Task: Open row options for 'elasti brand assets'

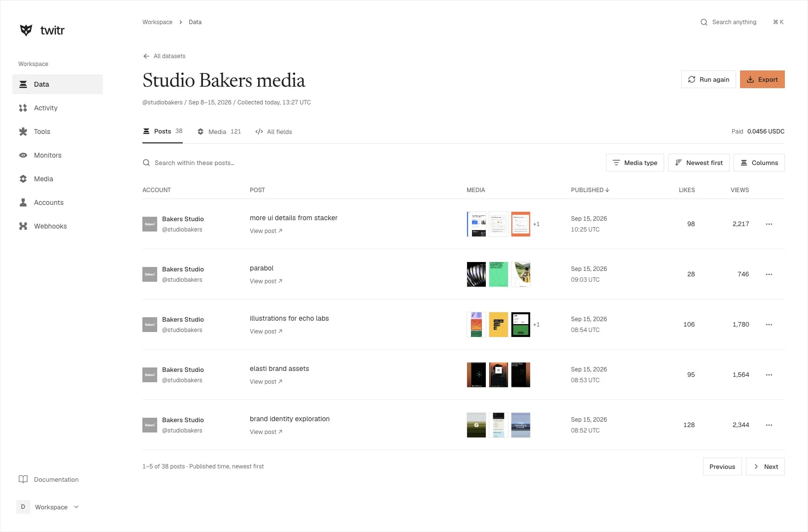Action: (769, 375)
